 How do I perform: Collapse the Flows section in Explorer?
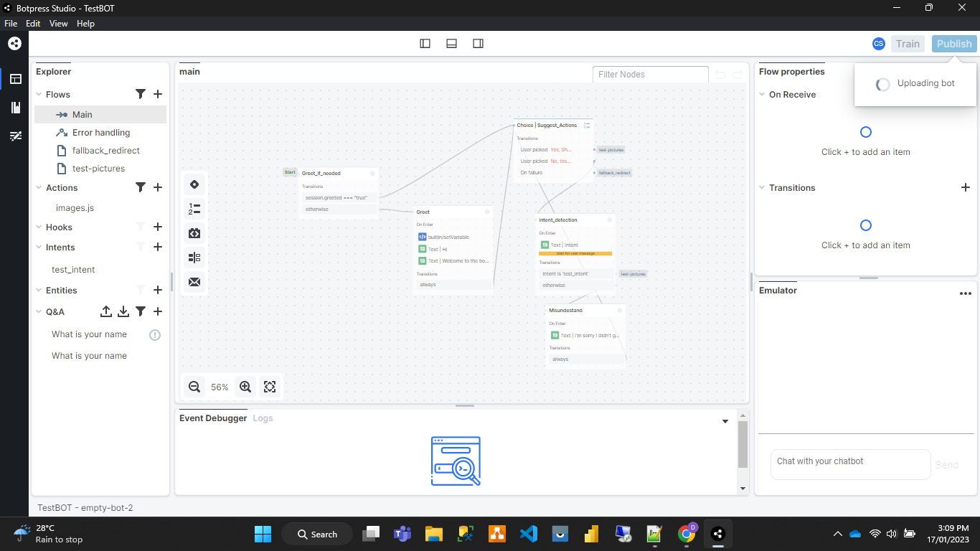(x=39, y=95)
